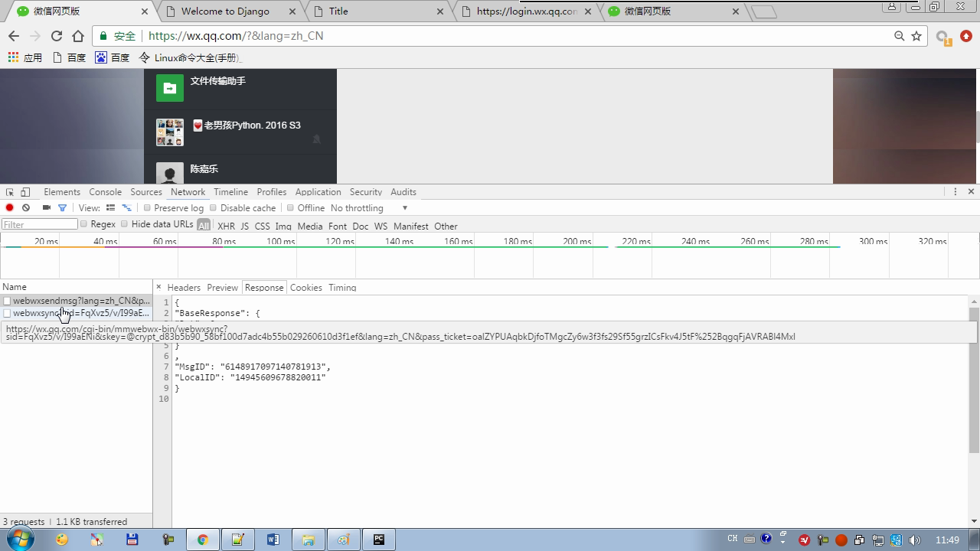Bookmark this page with the star icon
Image resolution: width=980 pixels, height=551 pixels.
click(x=916, y=36)
